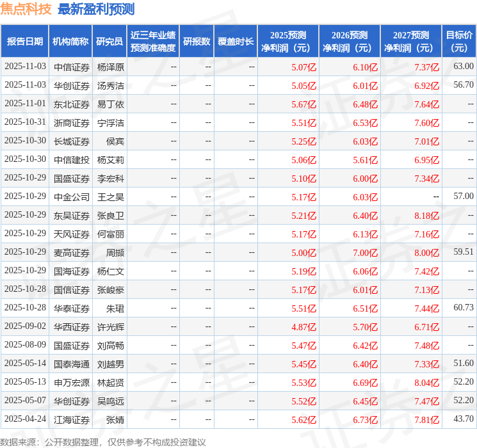Screen dimensions: 477x448
Task: Select the 报告日期 column header
Action: pos(25,42)
